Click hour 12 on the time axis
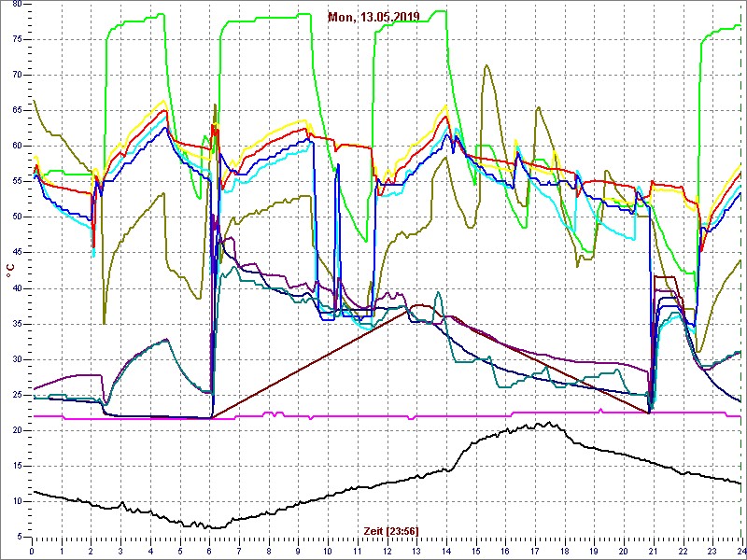This screenshot has height=560, width=747. pos(387,551)
